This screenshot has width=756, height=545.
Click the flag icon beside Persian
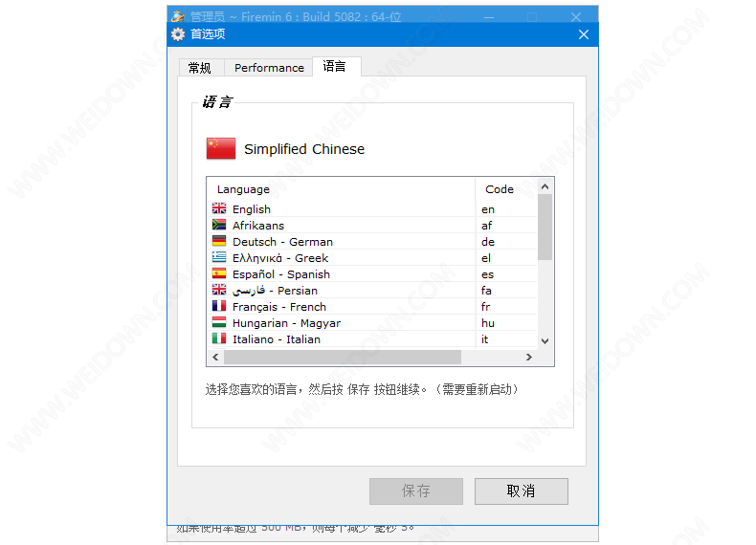(x=219, y=290)
